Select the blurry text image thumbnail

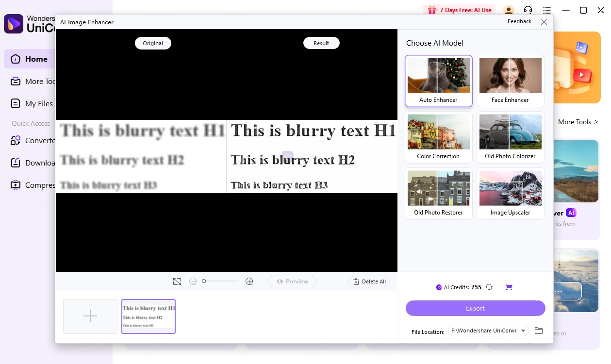(149, 316)
